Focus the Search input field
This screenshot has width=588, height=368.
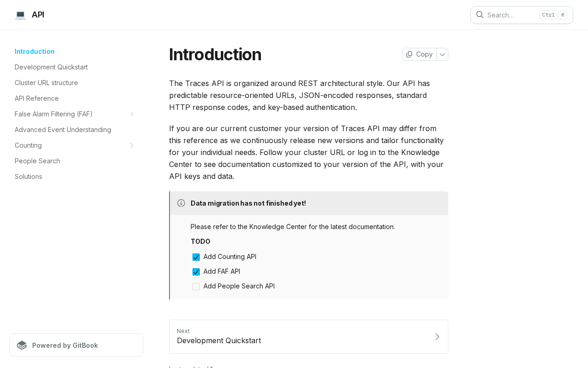(522, 15)
